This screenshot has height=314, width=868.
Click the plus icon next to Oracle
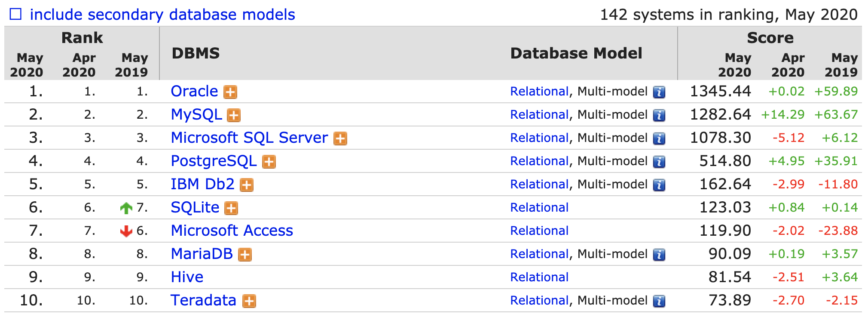pos(230,92)
